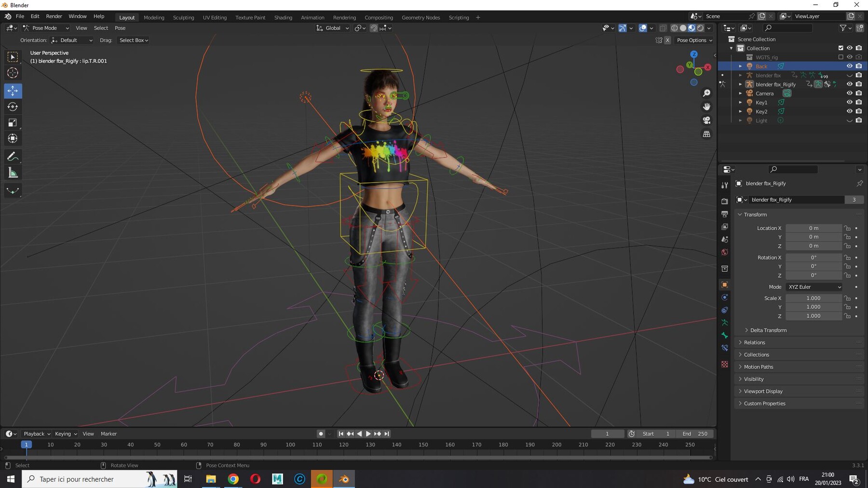The width and height of the screenshot is (868, 488).
Task: Activate the Annotate tool
Action: tap(13, 156)
